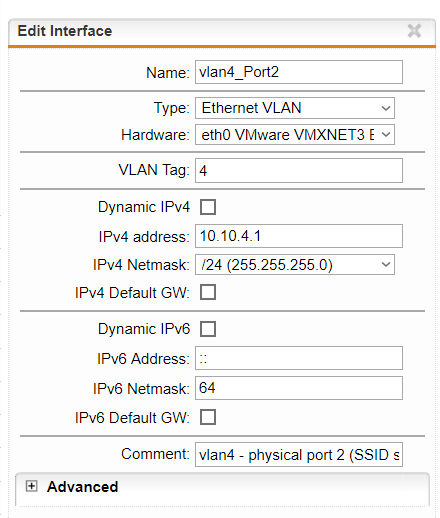Viewport: 440px width, 518px height.
Task: Check the IPv6 Default GW box
Action: point(208,417)
